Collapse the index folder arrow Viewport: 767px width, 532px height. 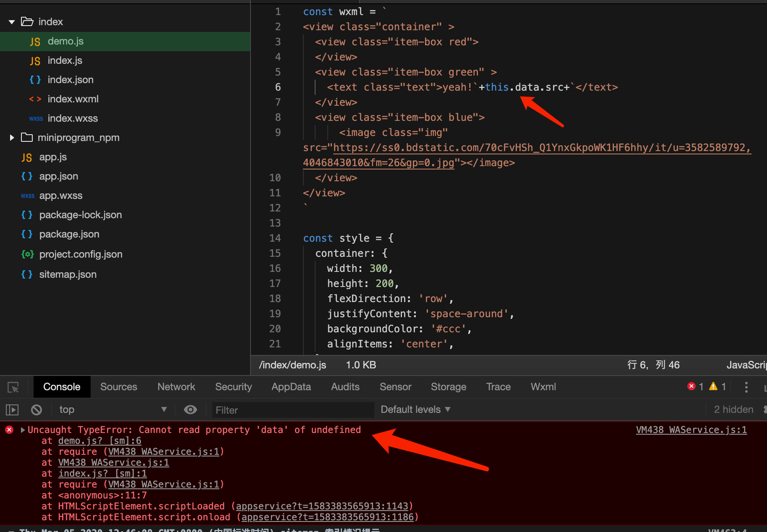tap(12, 22)
